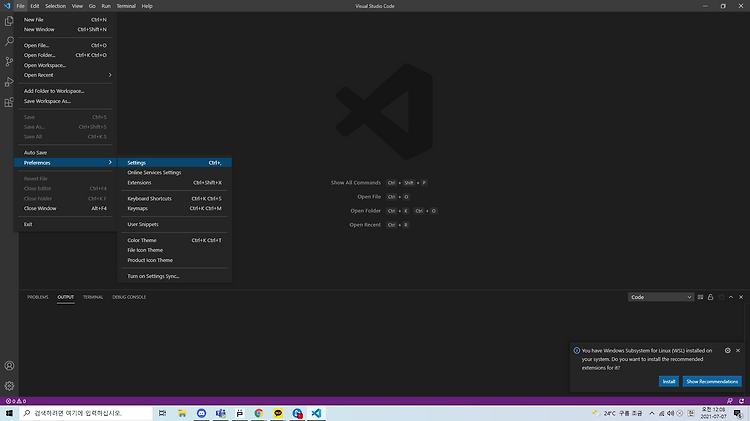750x421 pixels.
Task: Expand the Preferences submenu entry
Action: click(65, 163)
